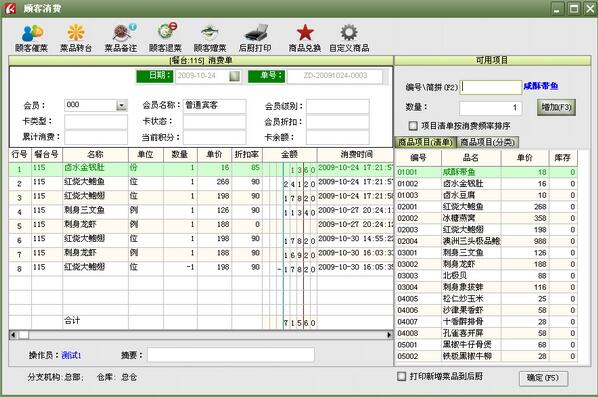Open the 菜品转台 tool
This screenshot has height=397, width=598.
point(76,37)
